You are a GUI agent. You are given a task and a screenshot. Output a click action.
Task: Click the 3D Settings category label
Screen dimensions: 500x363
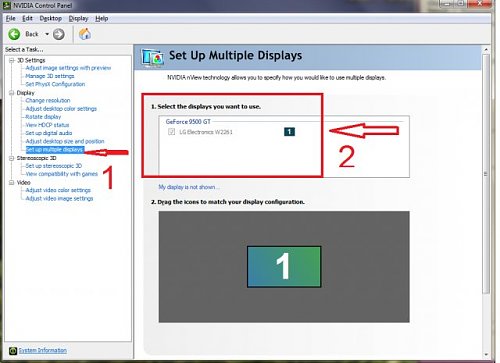[31, 60]
